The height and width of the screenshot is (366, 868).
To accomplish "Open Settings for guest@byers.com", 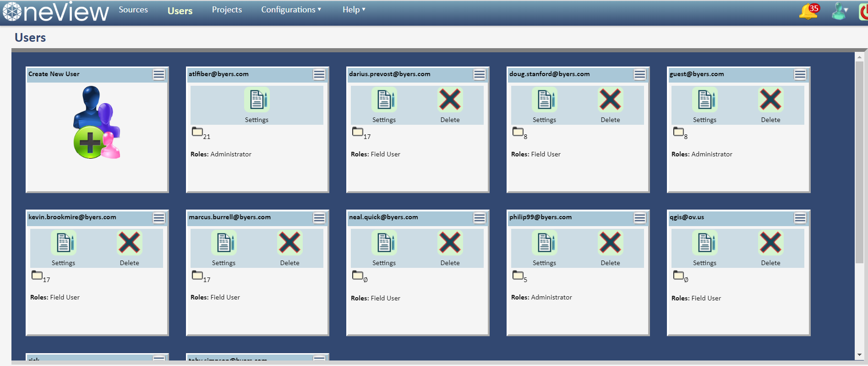I will coord(704,100).
